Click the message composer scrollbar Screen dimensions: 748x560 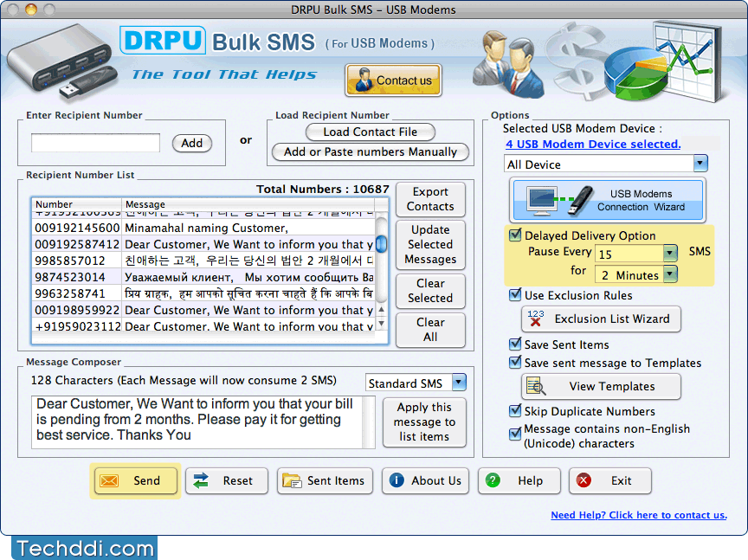pyautogui.click(x=368, y=422)
